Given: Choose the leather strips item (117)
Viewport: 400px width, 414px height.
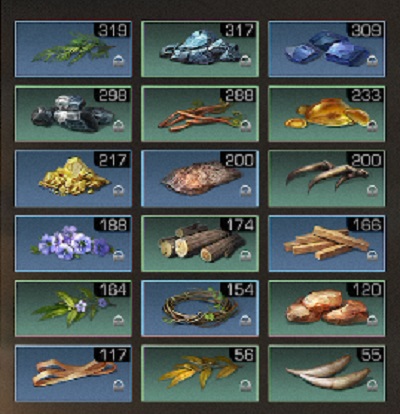Looking at the screenshot, I should tap(73, 373).
